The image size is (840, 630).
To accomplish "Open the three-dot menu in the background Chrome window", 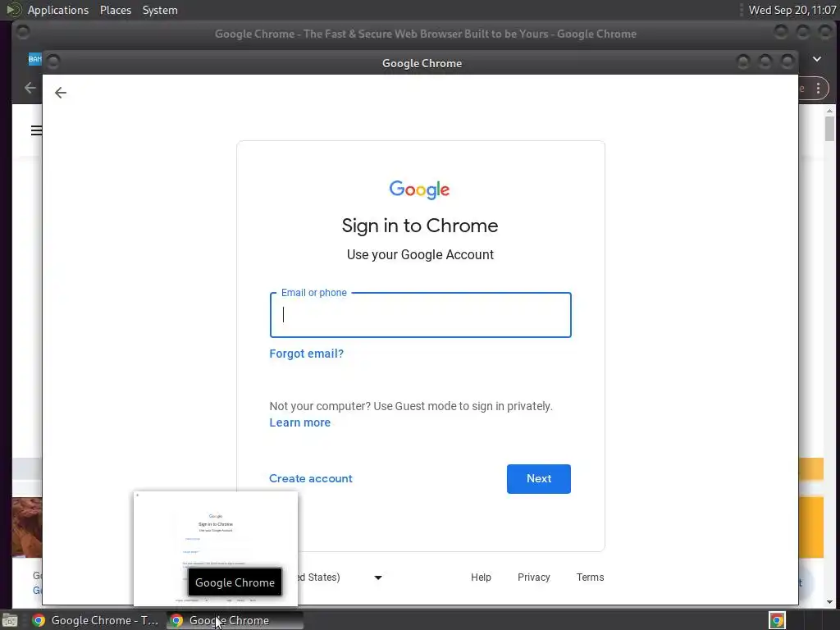I will click(818, 89).
